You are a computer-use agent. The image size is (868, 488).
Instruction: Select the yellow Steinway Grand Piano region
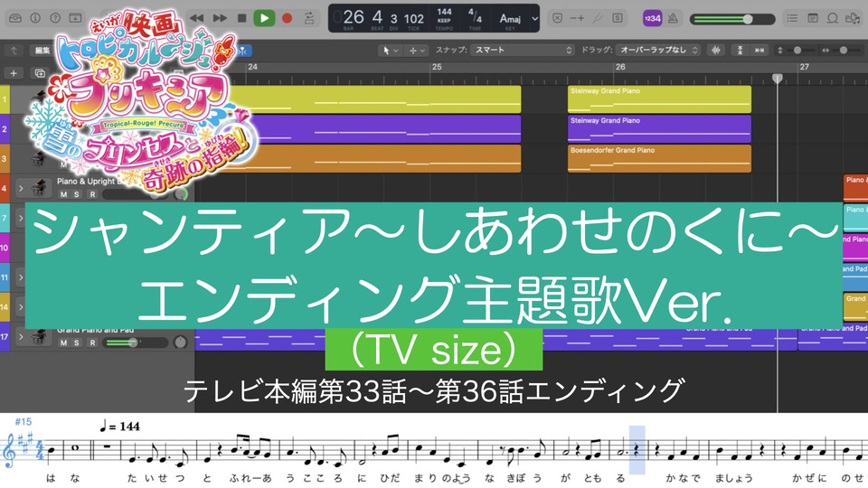tap(659, 99)
